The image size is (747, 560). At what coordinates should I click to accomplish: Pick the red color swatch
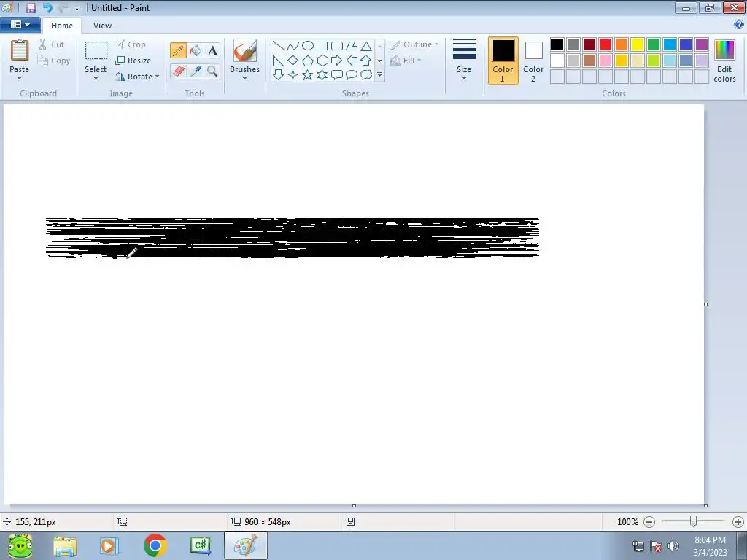[x=605, y=44]
